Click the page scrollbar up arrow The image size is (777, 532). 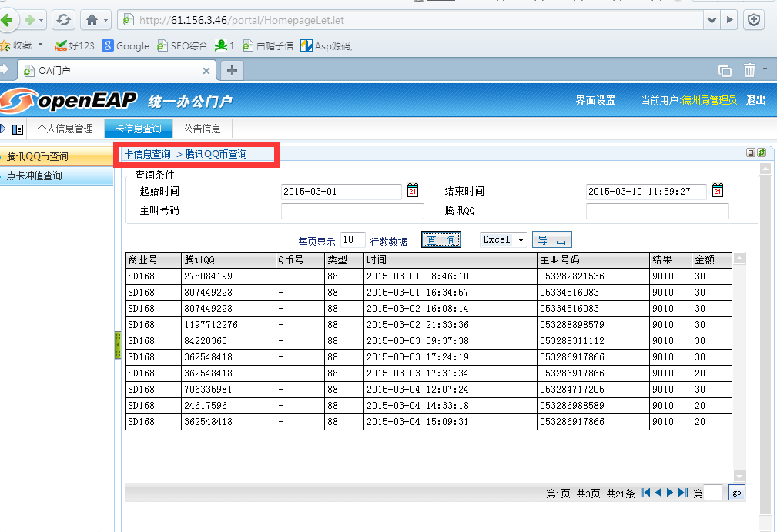pyautogui.click(x=765, y=169)
